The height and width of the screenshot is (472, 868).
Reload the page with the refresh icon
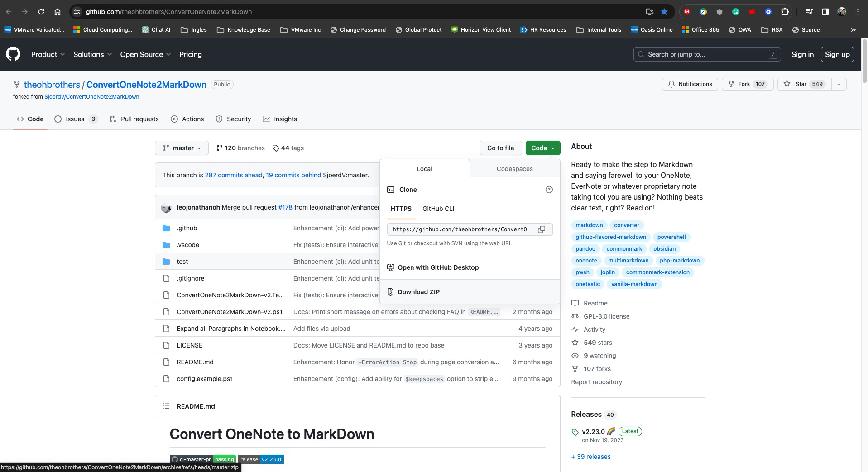tap(41, 12)
